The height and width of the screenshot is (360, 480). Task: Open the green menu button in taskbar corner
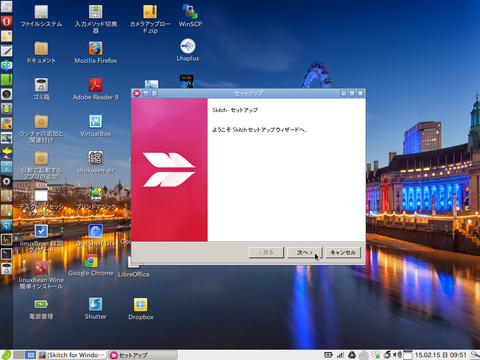(x=6, y=355)
